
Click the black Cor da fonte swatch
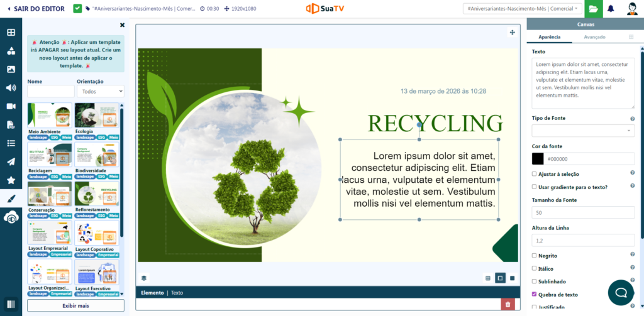point(538,159)
